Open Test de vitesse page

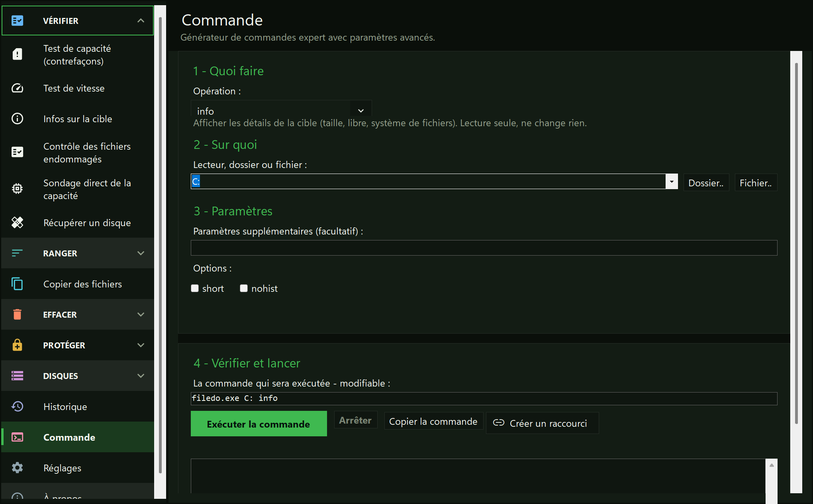[78, 88]
